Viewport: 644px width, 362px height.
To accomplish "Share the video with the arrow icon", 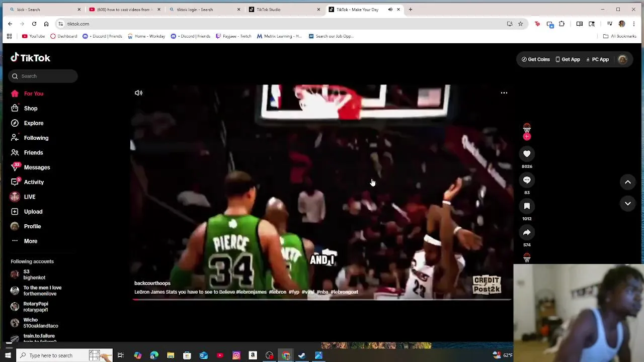I will pyautogui.click(x=527, y=232).
